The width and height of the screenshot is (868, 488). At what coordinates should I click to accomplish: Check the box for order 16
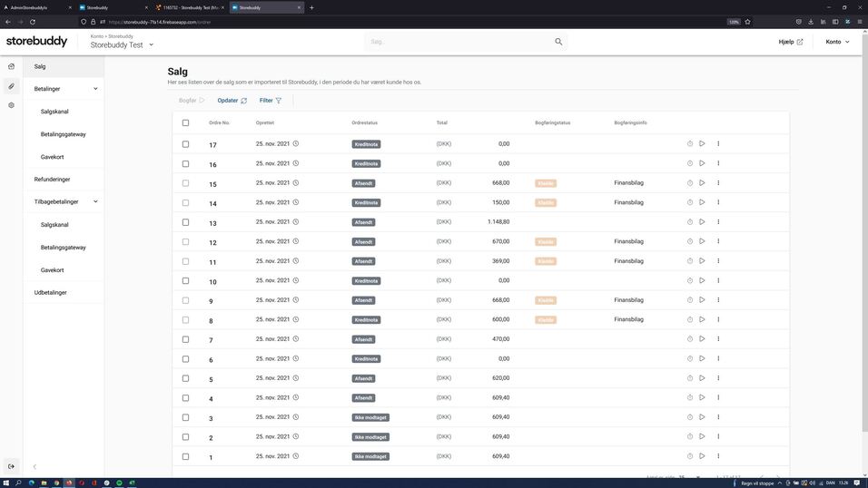point(185,164)
